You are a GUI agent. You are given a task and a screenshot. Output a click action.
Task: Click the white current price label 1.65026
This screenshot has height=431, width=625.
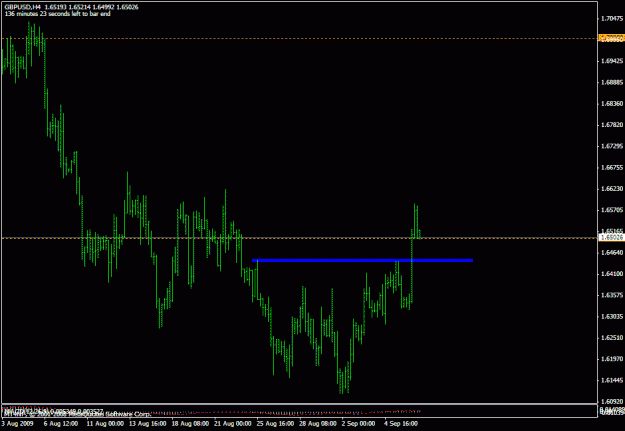pyautogui.click(x=611, y=238)
